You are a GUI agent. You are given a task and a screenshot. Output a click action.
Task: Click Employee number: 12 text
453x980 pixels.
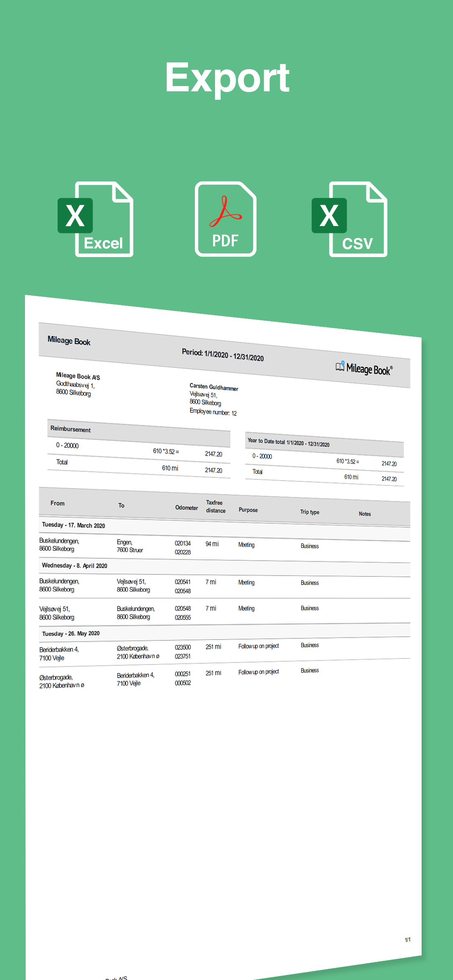[213, 412]
